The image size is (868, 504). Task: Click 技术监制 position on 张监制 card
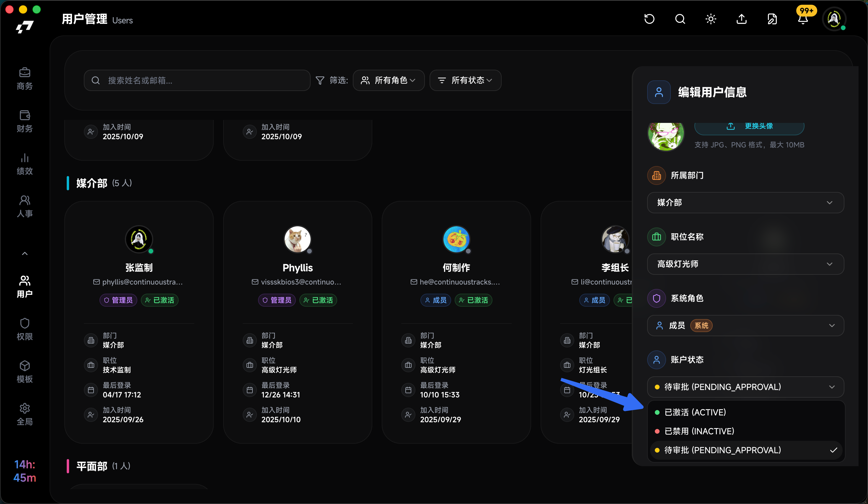tap(117, 370)
